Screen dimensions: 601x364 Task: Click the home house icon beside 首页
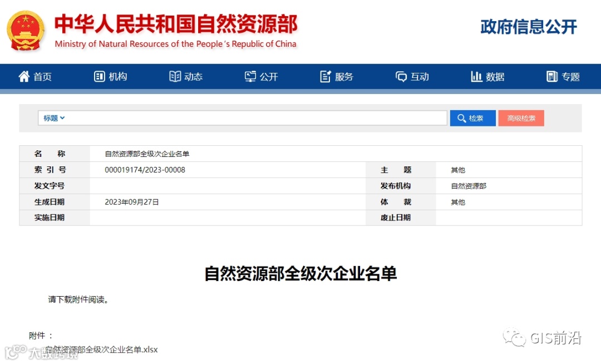tap(24, 77)
